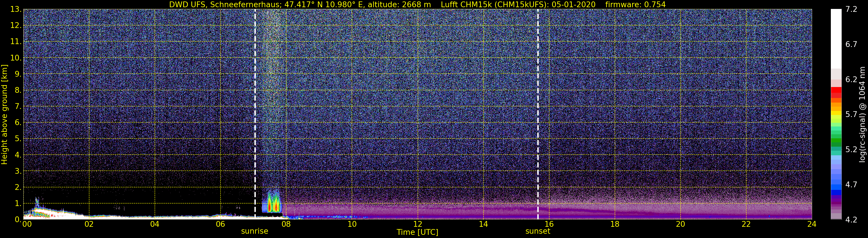This screenshot has width=868, height=238.
Task: Click the height axis tick '13.'
Action: pos(16,9)
